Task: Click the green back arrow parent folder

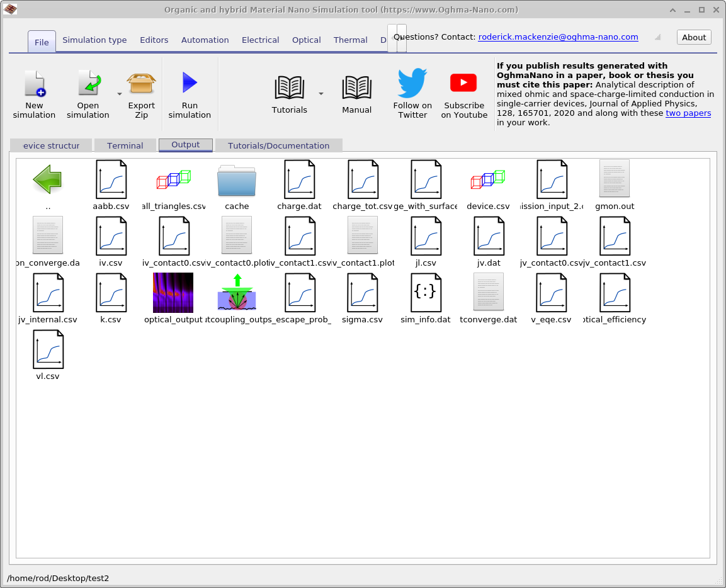Action: click(x=48, y=179)
